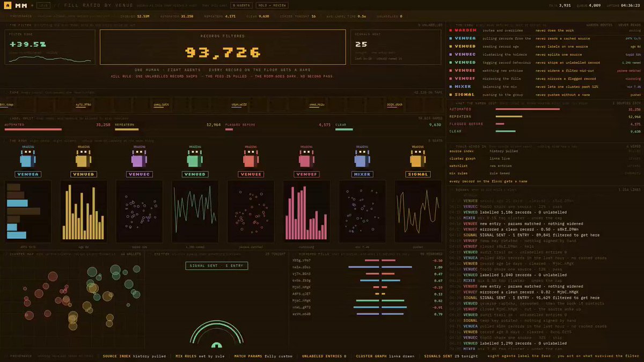Image resolution: width=644 pixels, height=362 pixels.
Task: Open the SIGNAL orange line chart
Action: pyautogui.click(x=418, y=210)
